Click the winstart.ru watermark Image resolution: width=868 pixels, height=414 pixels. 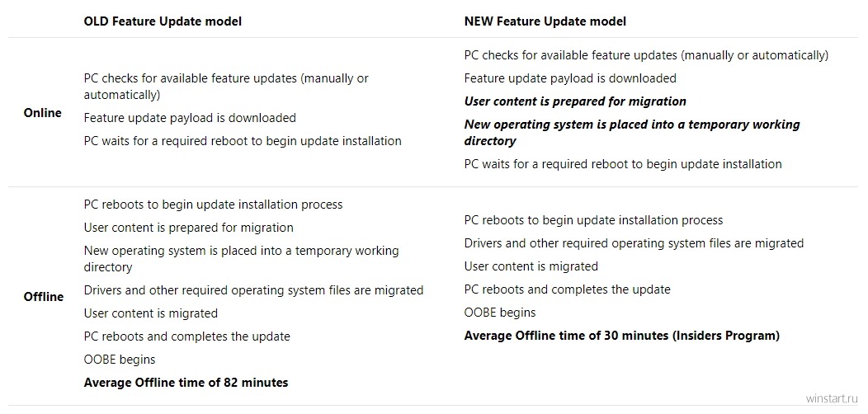coord(832,399)
